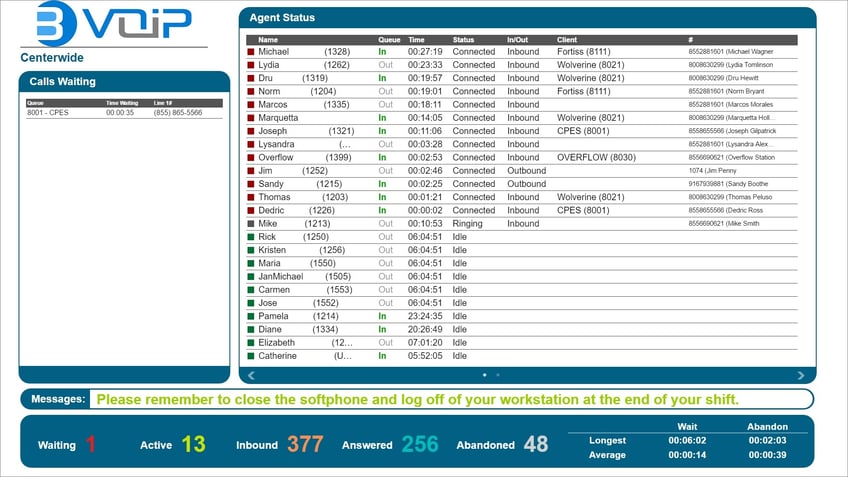Screen dimensions: 848x477
Task: Click the Inbound count 377
Action: [x=305, y=445]
